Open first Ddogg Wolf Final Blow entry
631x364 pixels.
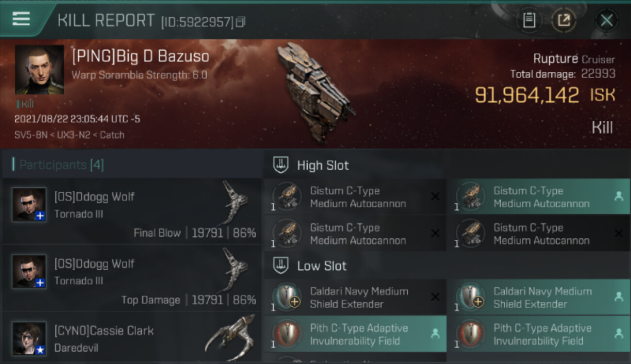132,212
